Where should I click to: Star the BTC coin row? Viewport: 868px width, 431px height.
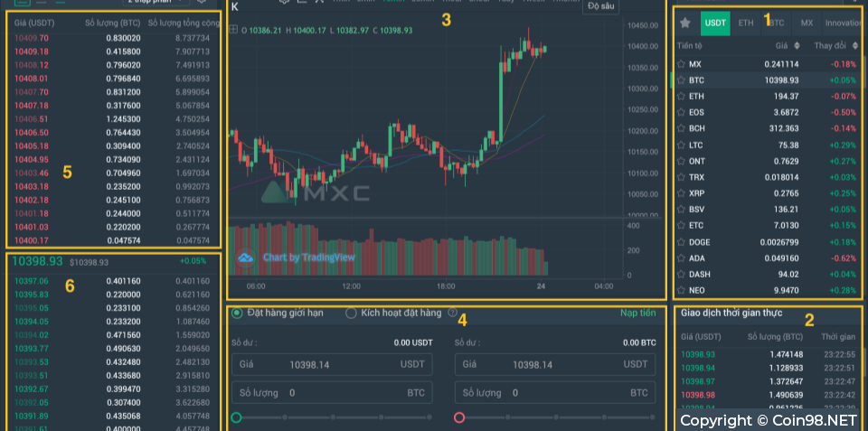(x=681, y=80)
